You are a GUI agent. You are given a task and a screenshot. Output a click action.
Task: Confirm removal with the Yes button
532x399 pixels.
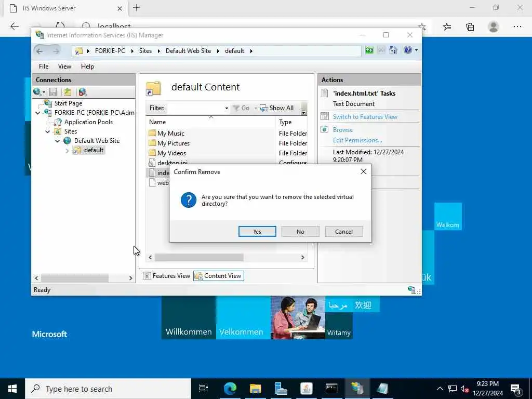click(x=257, y=231)
